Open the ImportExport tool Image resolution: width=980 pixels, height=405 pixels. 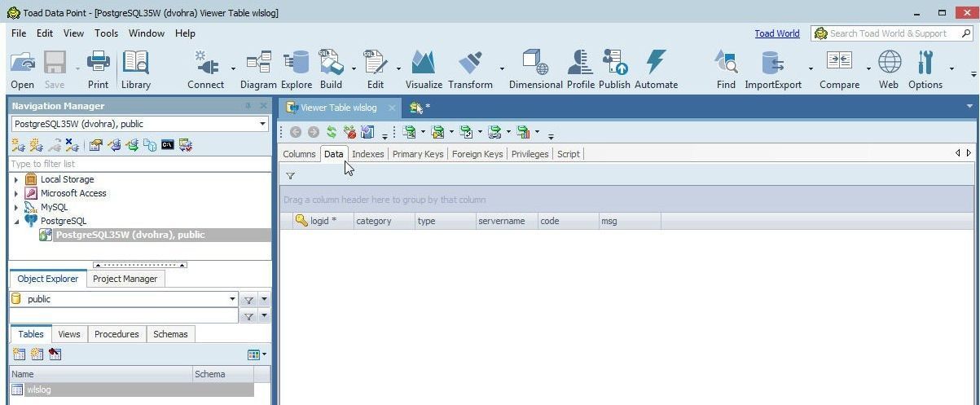click(x=772, y=69)
